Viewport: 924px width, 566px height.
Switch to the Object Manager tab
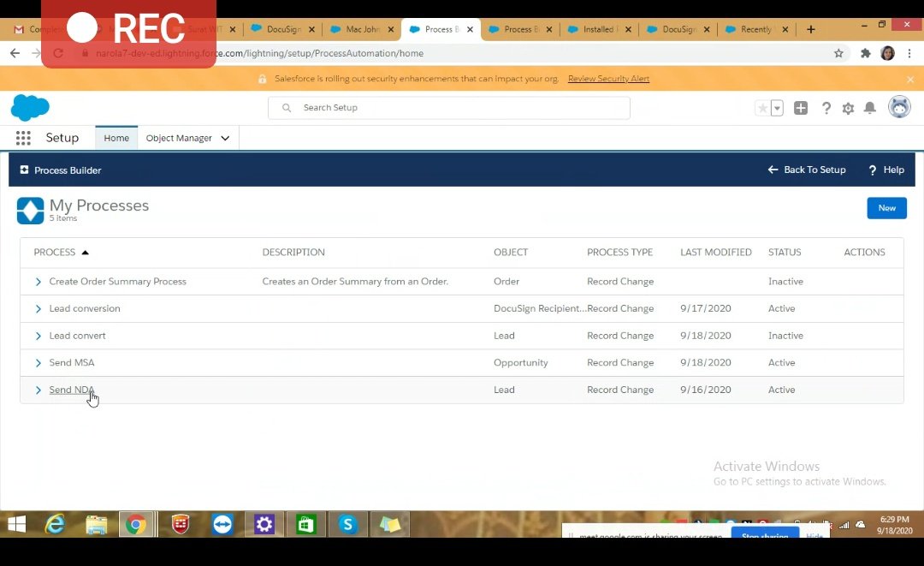pyautogui.click(x=179, y=138)
